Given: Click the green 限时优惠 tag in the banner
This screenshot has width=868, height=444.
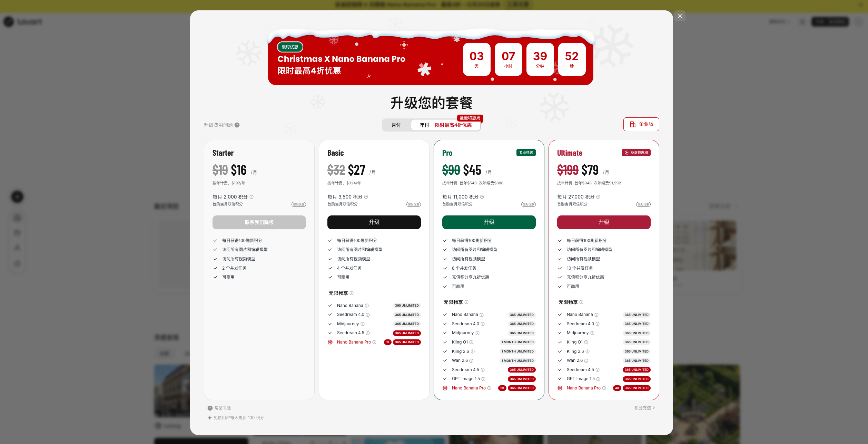Looking at the screenshot, I should (x=290, y=47).
